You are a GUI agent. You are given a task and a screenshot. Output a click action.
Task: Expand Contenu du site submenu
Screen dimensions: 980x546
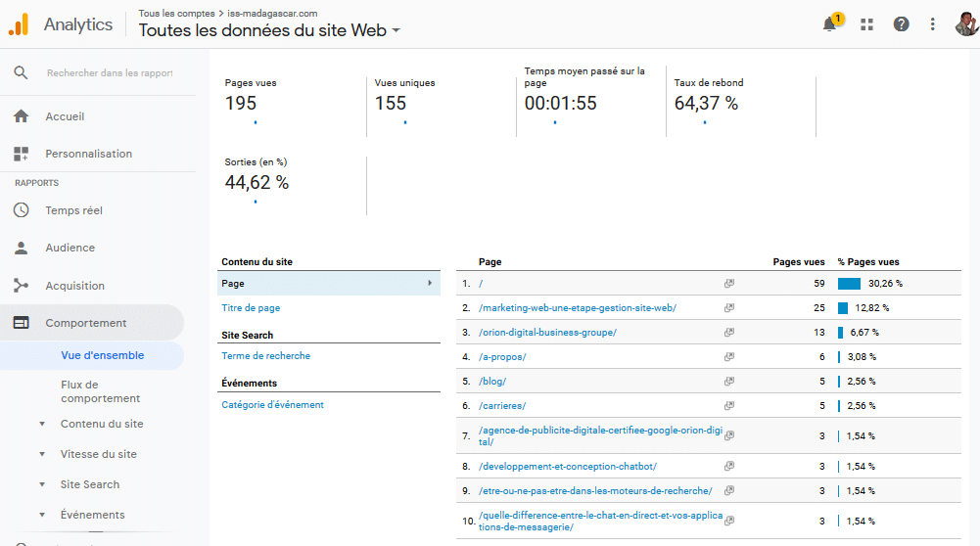pos(42,424)
